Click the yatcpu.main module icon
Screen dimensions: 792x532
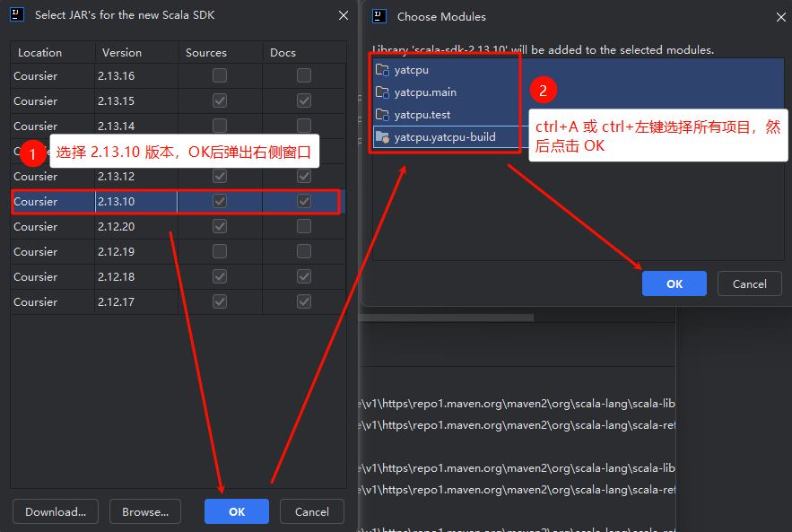click(383, 92)
